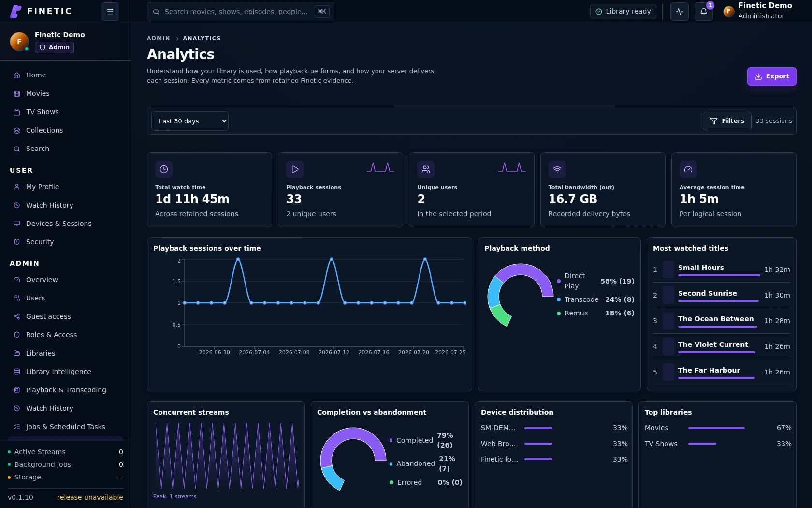Click the Web Bro… device row
This screenshot has width=812, height=508.
[x=554, y=444]
